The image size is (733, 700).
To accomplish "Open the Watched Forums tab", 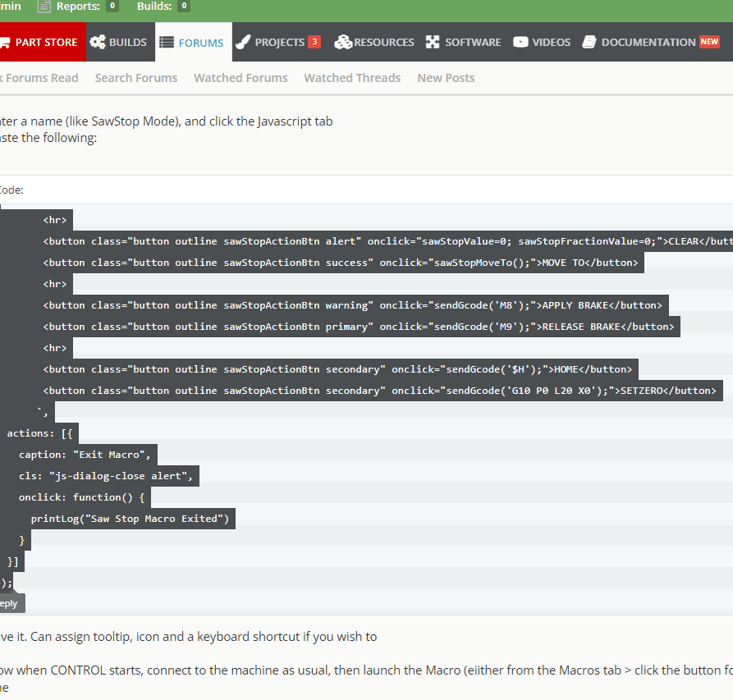I will click(241, 78).
